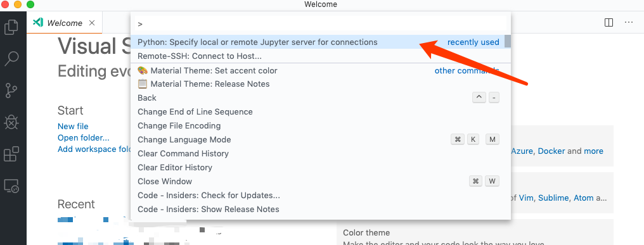The image size is (644, 245).
Task: Click the Azure link
Action: point(522,151)
